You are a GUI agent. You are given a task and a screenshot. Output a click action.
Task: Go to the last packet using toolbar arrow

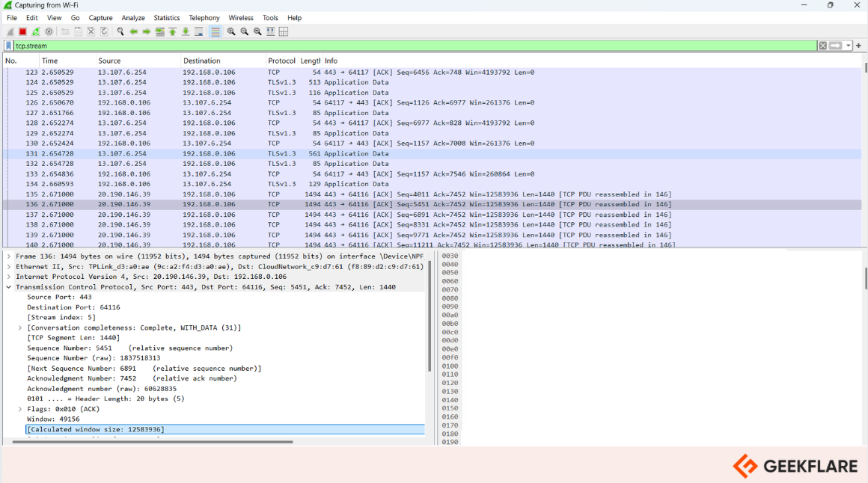[x=186, y=31]
